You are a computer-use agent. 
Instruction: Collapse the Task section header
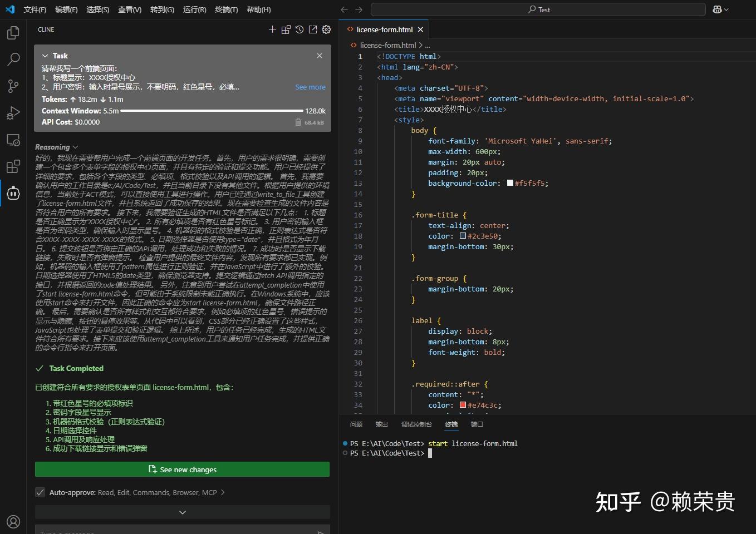(x=45, y=56)
